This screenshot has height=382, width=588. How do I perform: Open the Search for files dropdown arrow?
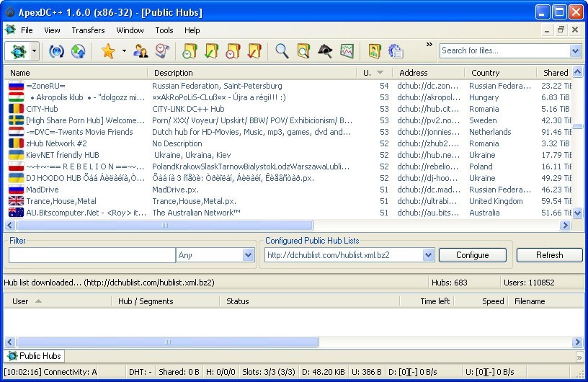pyautogui.click(x=576, y=50)
